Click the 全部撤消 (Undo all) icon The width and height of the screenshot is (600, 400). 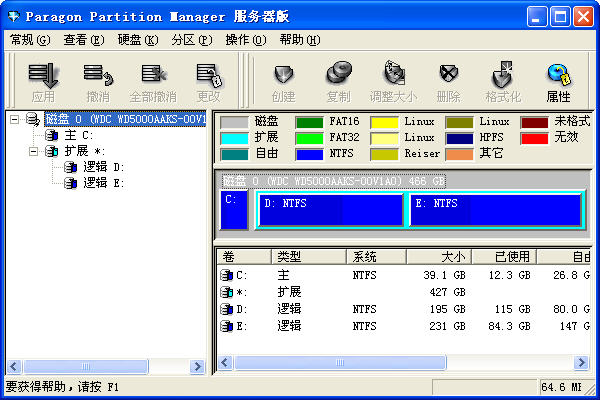point(153,73)
